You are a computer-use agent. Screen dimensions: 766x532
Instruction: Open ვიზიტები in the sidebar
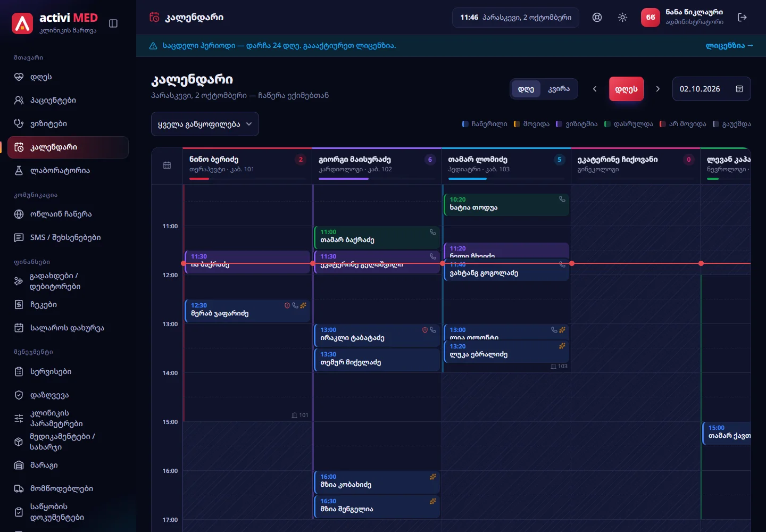point(68,124)
